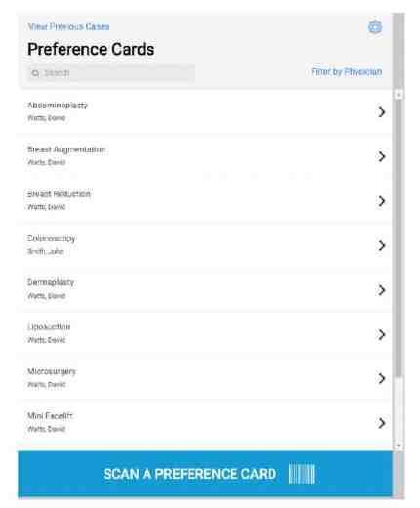Click the Liposuction row chevron

click(x=382, y=334)
